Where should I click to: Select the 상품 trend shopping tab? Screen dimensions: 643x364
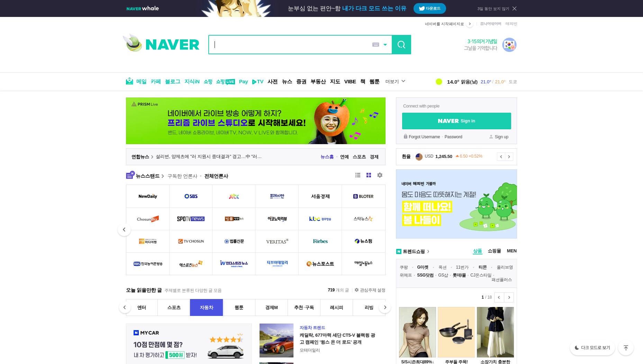pyautogui.click(x=477, y=251)
